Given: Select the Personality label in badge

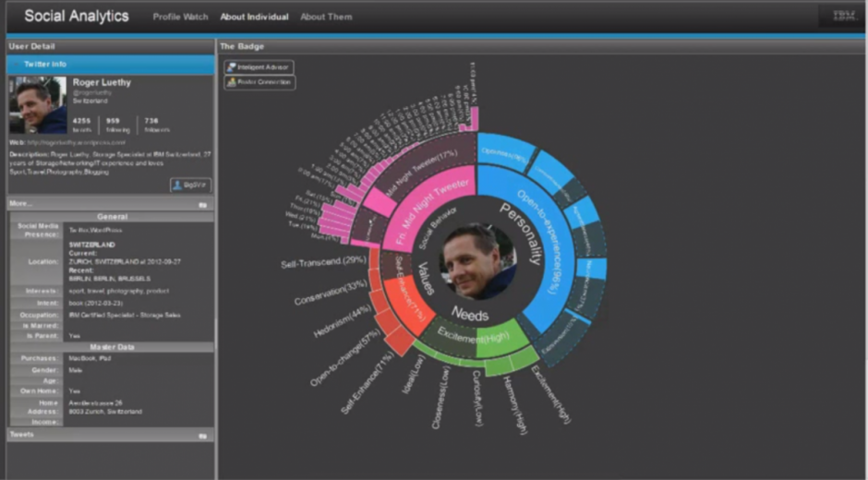Looking at the screenshot, I should click(x=522, y=234).
